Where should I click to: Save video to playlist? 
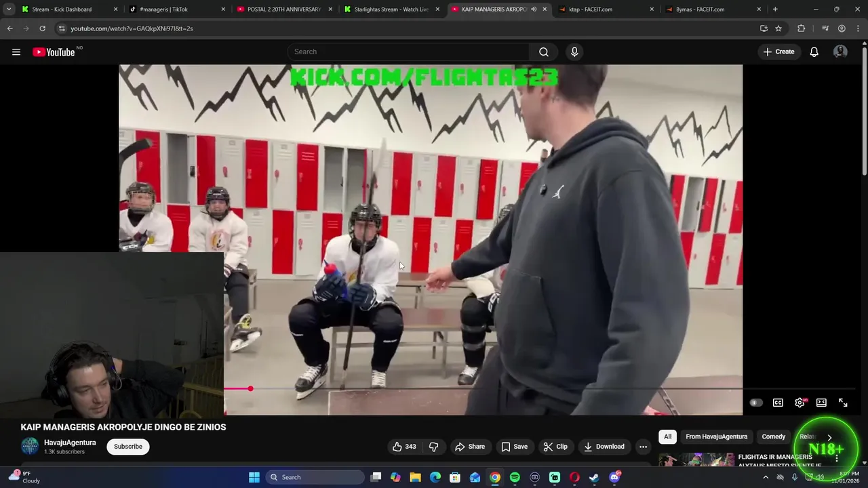coord(514,447)
